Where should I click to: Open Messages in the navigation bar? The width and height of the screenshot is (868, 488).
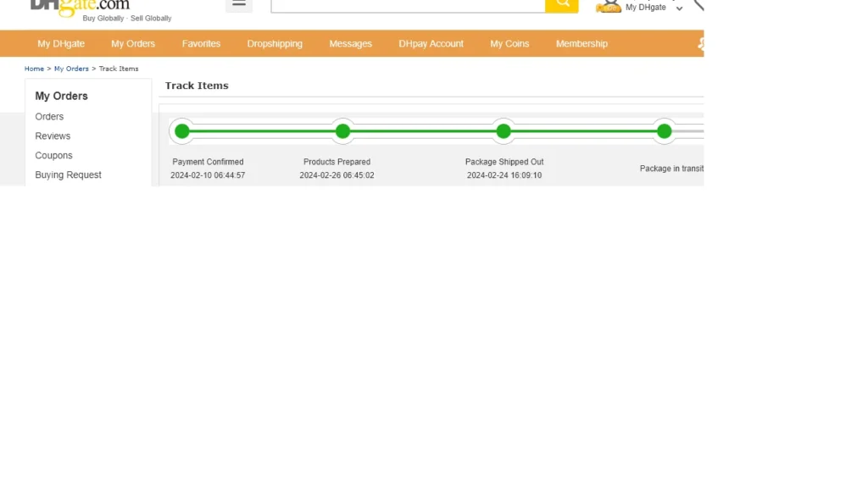click(350, 44)
